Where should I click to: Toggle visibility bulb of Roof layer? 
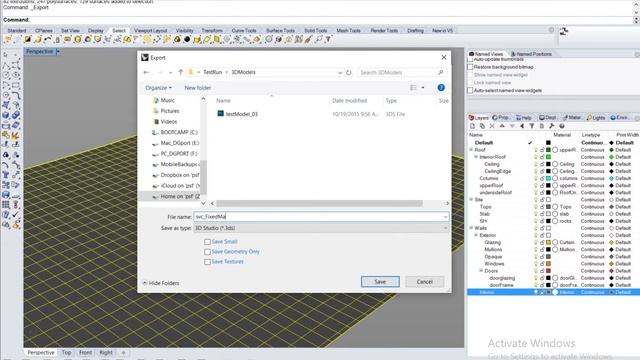pyautogui.click(x=536, y=150)
